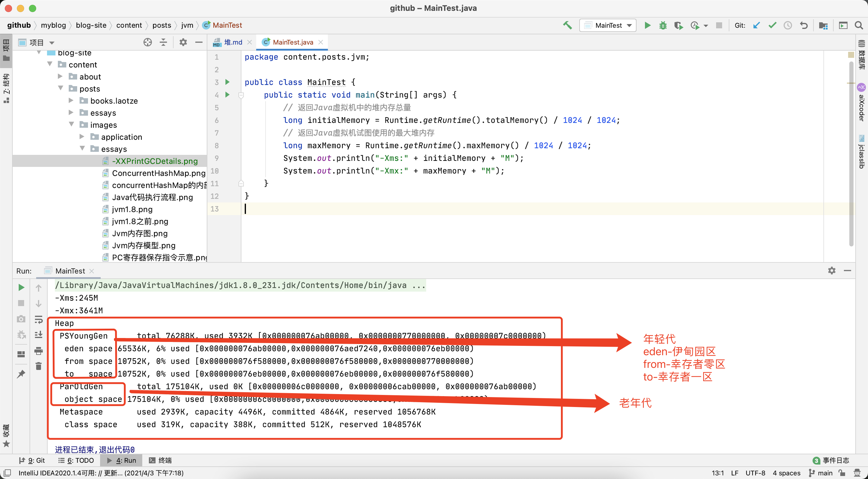
Task: Select -XXPrintGCDetails.png file
Action: point(154,161)
